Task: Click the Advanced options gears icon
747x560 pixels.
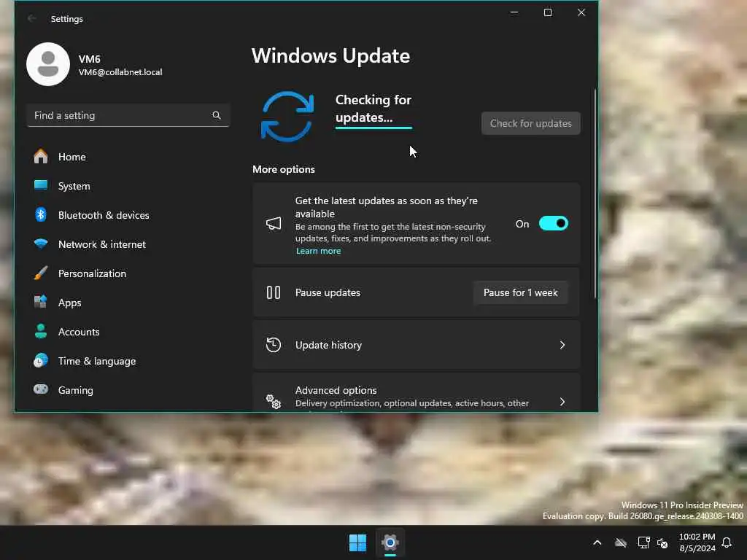Action: 274,402
